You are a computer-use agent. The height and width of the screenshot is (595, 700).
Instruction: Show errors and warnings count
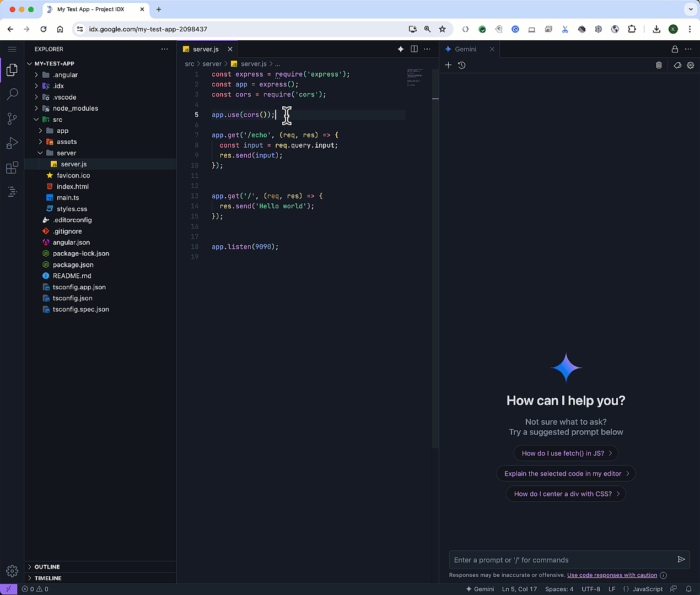35,589
